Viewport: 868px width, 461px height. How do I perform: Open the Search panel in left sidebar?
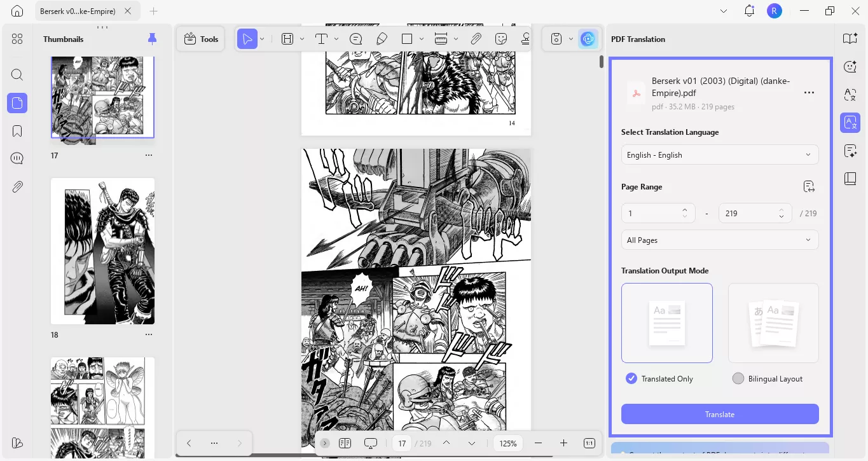coord(17,75)
